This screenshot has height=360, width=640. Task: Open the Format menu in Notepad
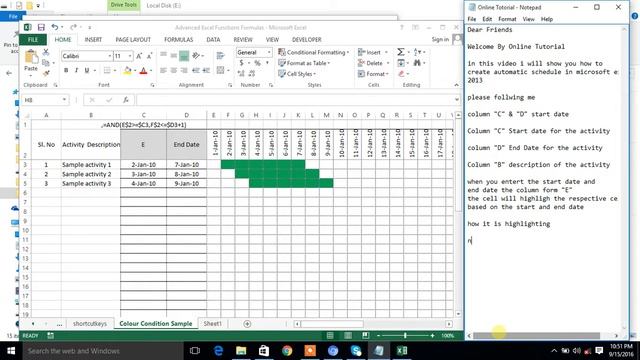(507, 19)
